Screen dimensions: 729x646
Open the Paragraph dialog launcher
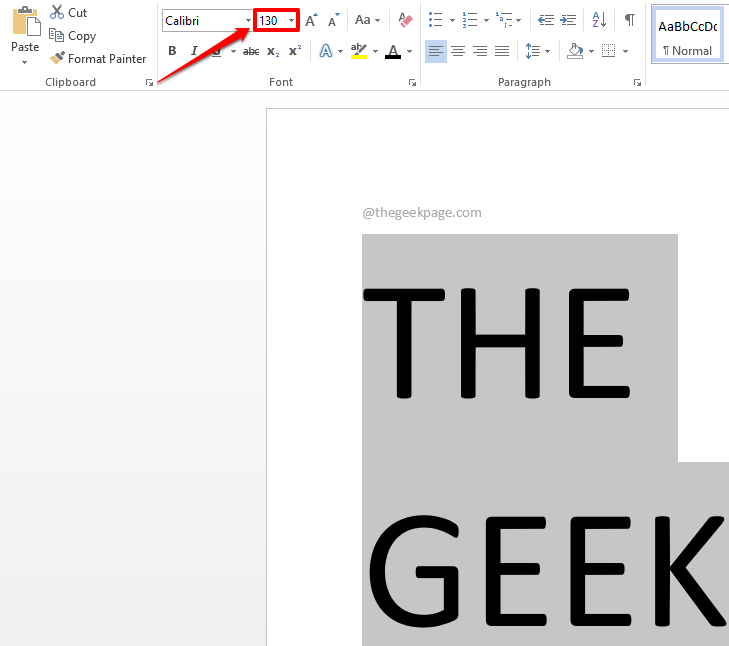point(637,83)
